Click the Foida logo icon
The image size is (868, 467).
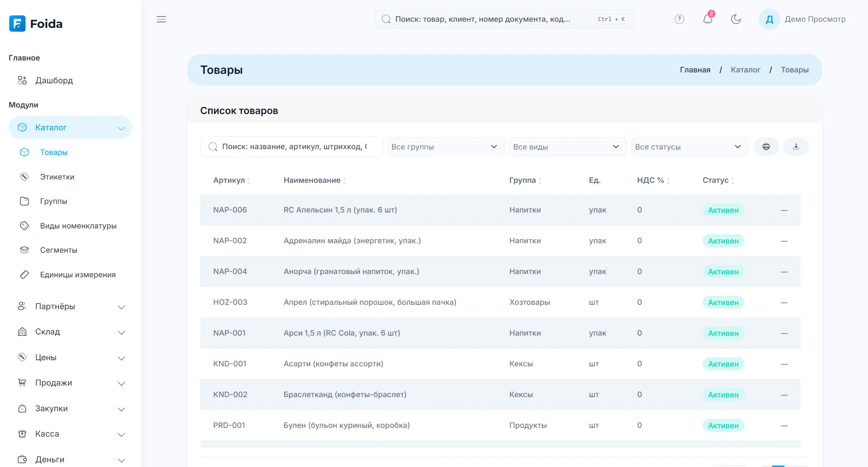point(17,24)
